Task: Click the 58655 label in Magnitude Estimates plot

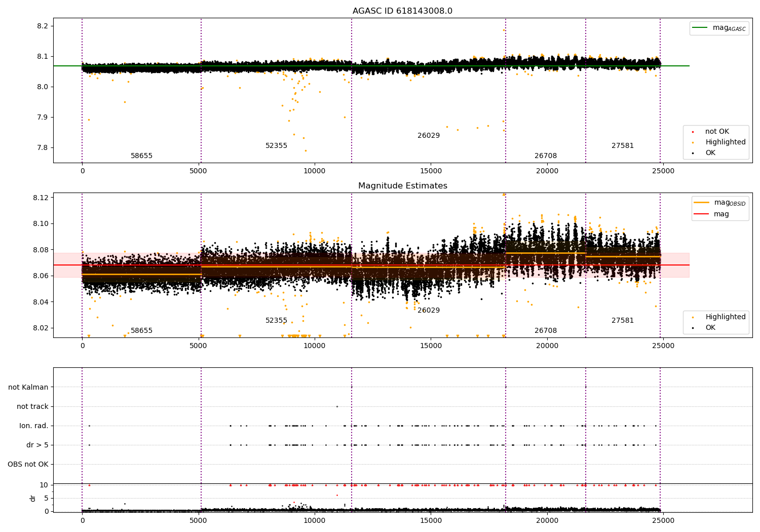Action: coord(141,331)
